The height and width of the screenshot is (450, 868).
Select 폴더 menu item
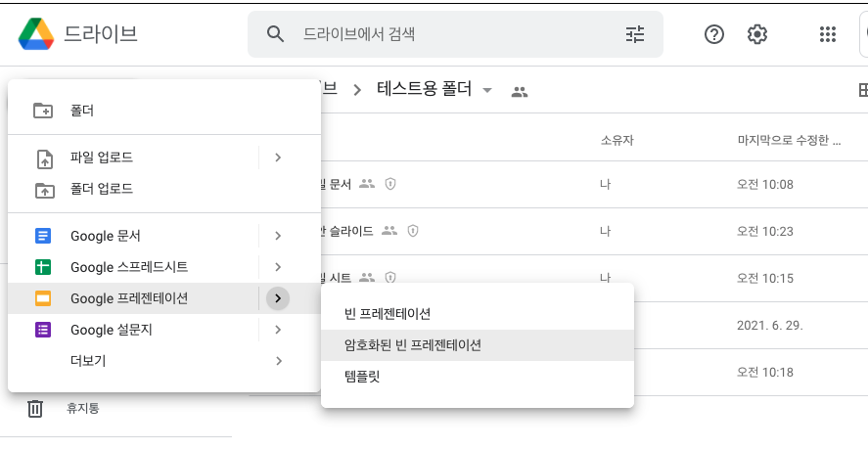click(164, 111)
